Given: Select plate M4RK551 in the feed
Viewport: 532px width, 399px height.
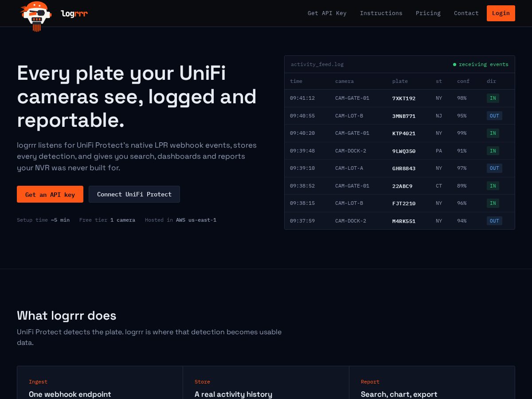Looking at the screenshot, I should pyautogui.click(x=404, y=221).
